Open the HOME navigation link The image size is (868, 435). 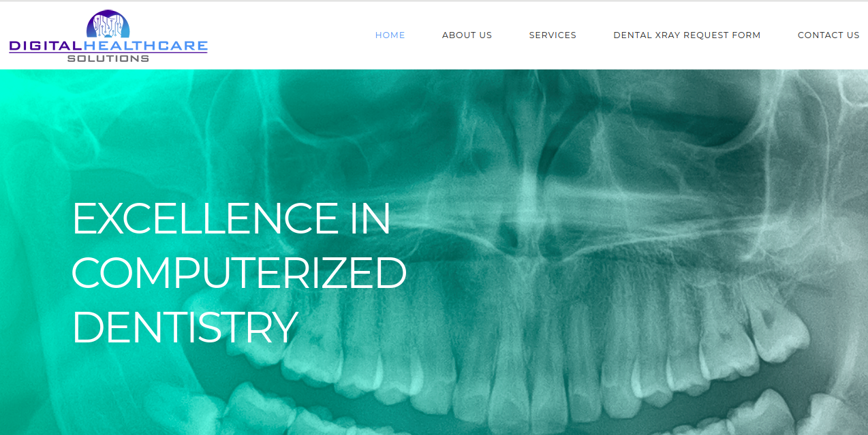(x=390, y=35)
